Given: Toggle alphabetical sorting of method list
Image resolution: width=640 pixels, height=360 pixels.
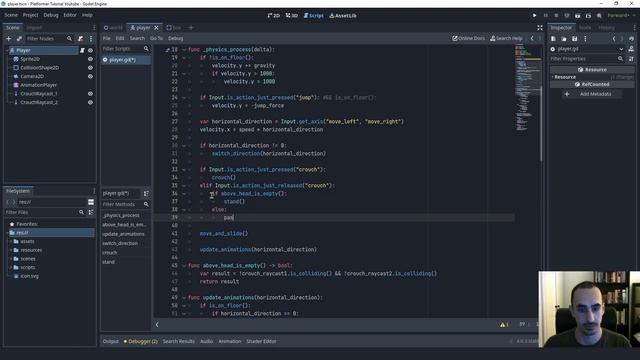Looking at the screenshot, I should coord(146,193).
